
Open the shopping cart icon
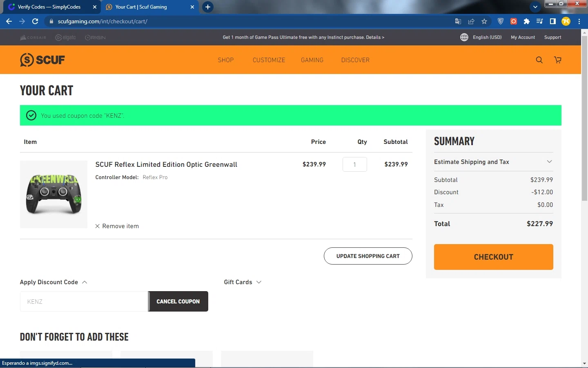pos(558,60)
